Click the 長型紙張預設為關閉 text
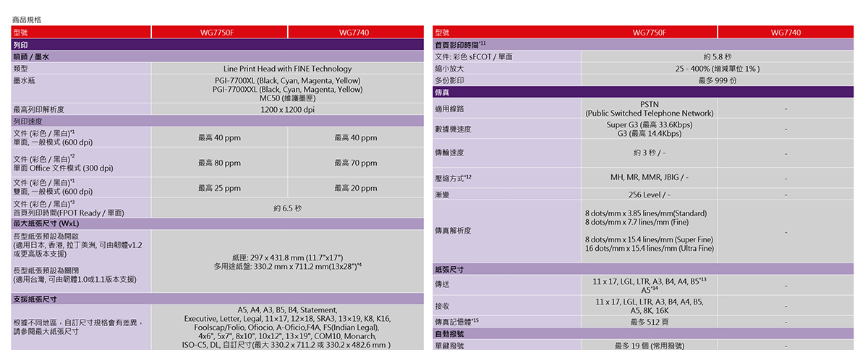 tap(46, 270)
